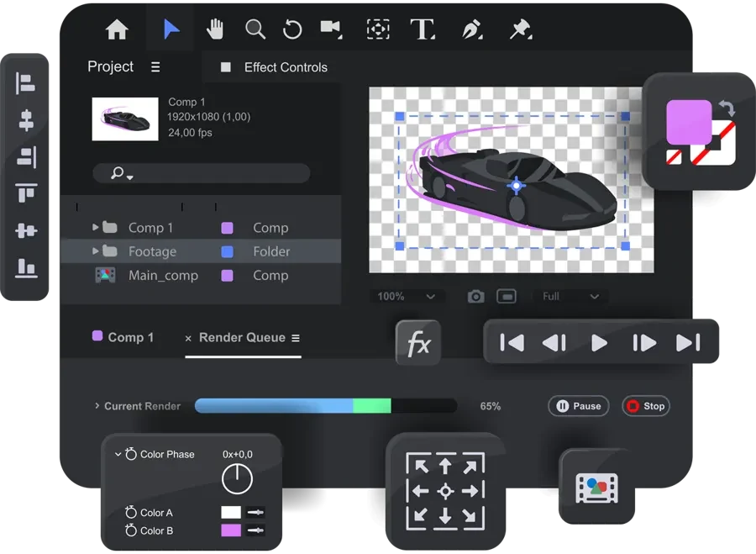Click the purple fill color swatch
Screen dimensions: 756x554
point(689,122)
